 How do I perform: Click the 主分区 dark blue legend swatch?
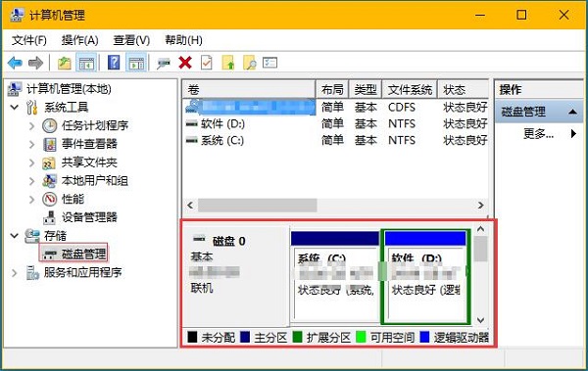click(245, 337)
